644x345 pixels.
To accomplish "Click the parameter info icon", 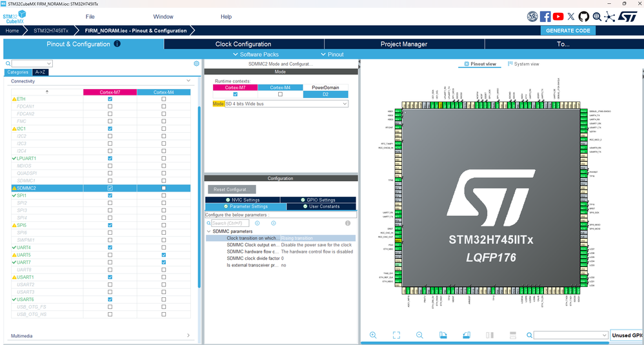I will (348, 223).
